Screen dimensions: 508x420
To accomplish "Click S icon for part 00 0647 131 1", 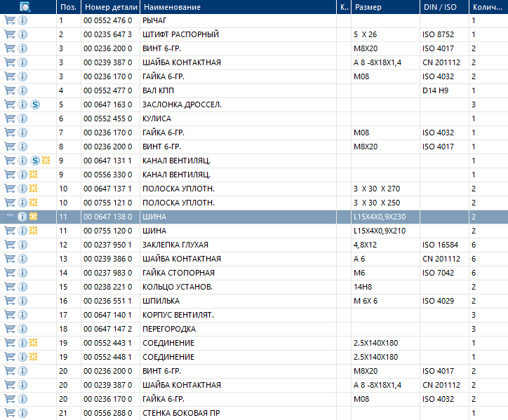I will click(35, 161).
